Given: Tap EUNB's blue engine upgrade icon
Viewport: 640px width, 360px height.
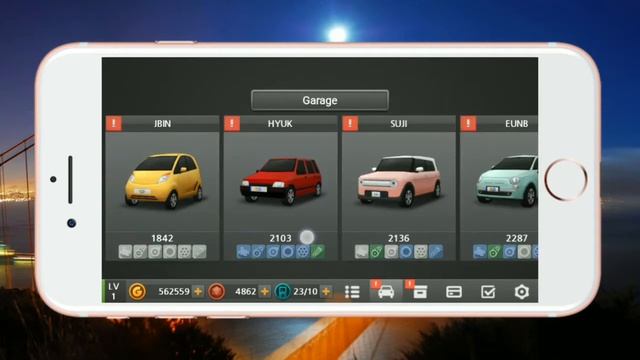Looking at the screenshot, I should (x=480, y=252).
